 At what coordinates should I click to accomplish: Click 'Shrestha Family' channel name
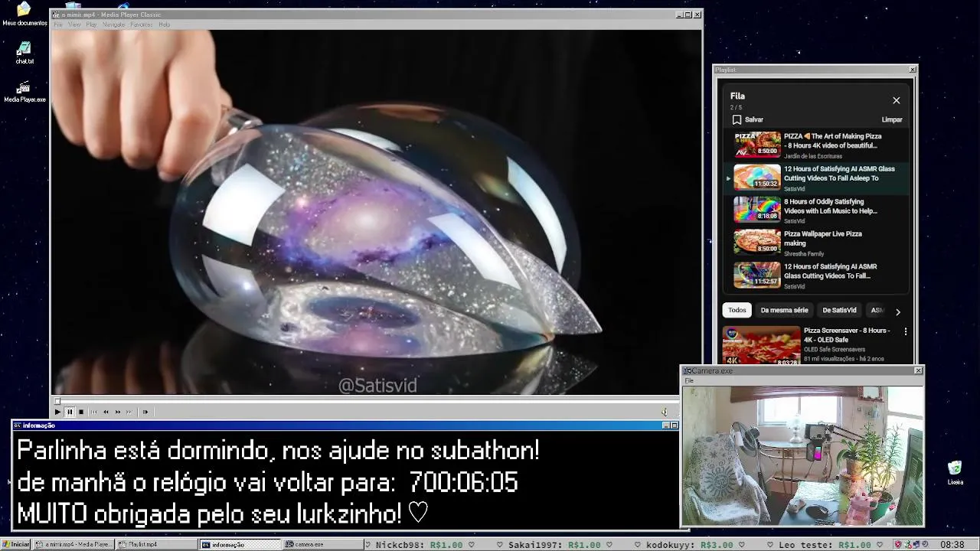tap(804, 253)
